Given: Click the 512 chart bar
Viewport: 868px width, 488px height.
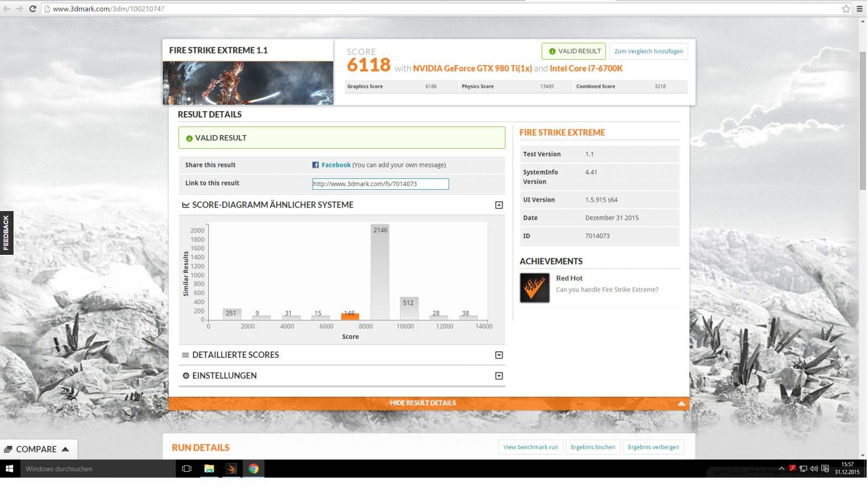Looking at the screenshot, I should 409,309.
